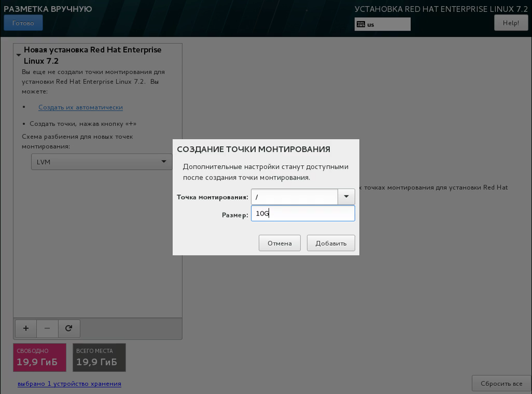Open the mount point dropdown arrow
Viewport: 532px width, 394px height.
pyautogui.click(x=346, y=196)
